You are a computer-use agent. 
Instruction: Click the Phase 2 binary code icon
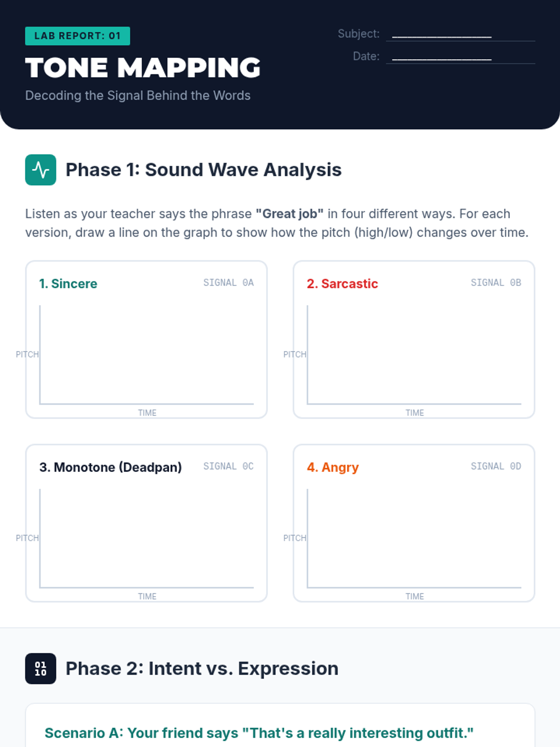coord(41,669)
